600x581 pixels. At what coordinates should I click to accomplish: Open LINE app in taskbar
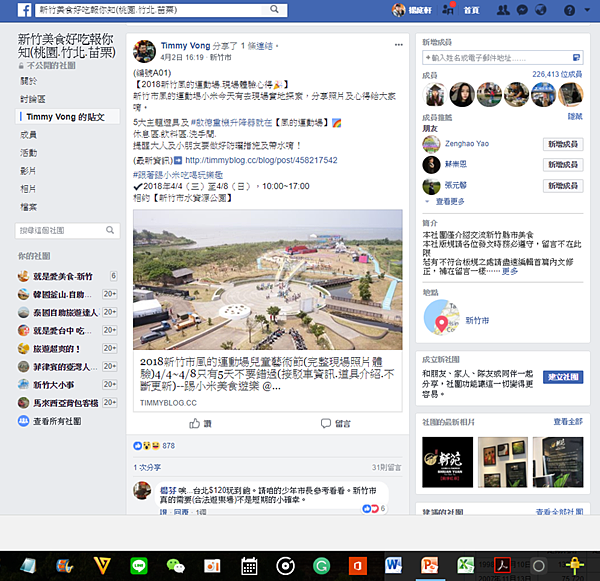(139, 566)
